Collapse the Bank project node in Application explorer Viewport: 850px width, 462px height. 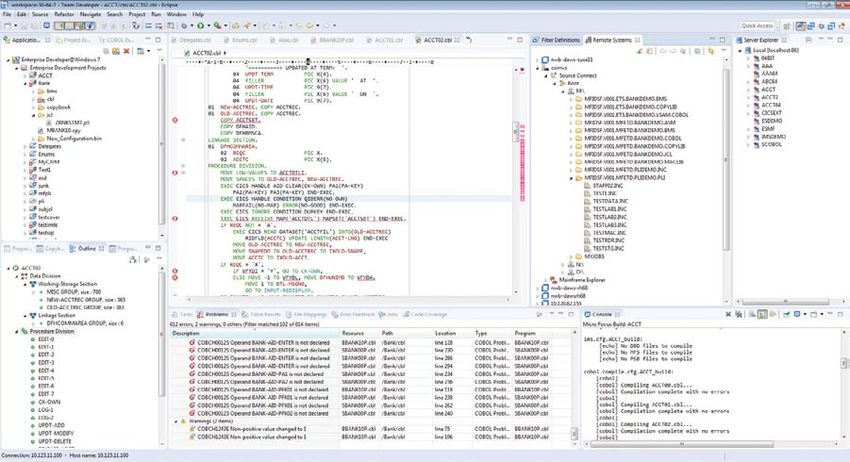[x=25, y=84]
